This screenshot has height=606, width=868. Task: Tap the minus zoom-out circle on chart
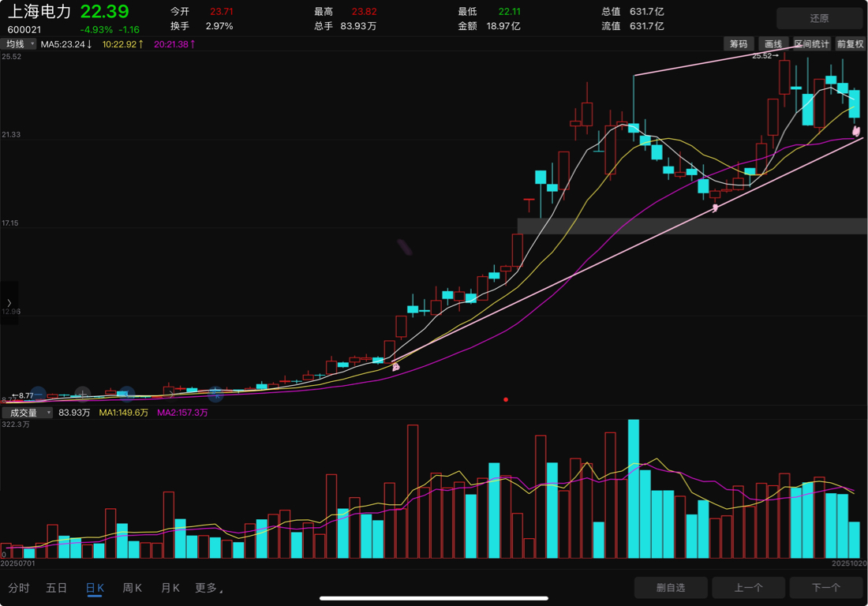click(38, 394)
